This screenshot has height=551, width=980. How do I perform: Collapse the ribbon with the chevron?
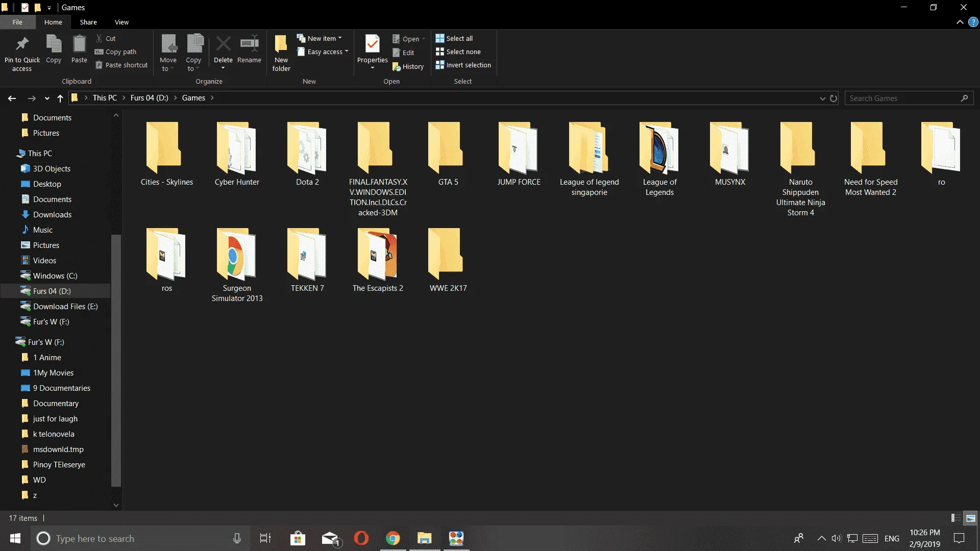pos(960,22)
